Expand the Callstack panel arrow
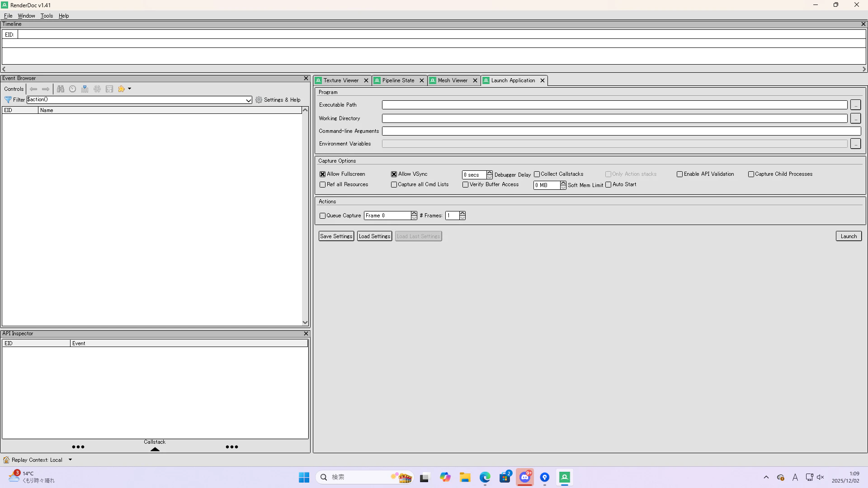 tap(155, 449)
